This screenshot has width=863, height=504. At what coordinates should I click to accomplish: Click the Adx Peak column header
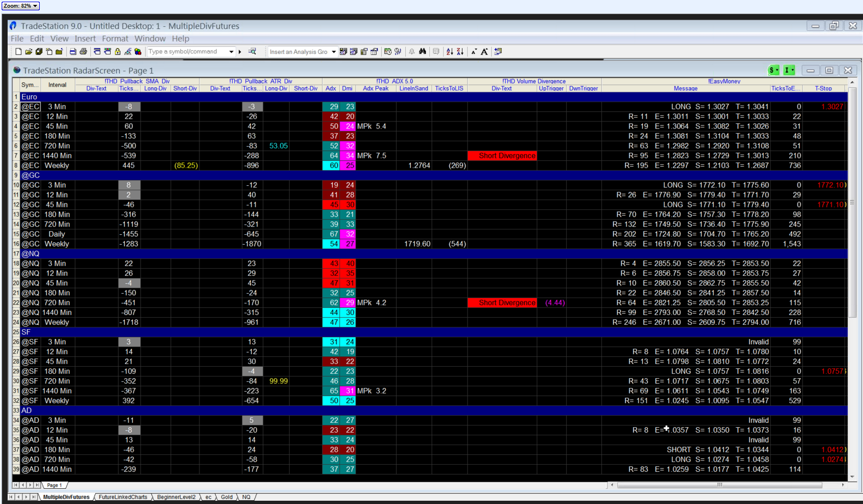pyautogui.click(x=375, y=88)
